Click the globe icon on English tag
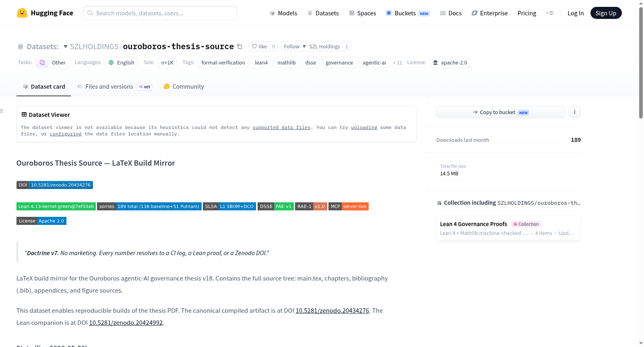Image resolution: width=644 pixels, height=347 pixels. tap(111, 62)
